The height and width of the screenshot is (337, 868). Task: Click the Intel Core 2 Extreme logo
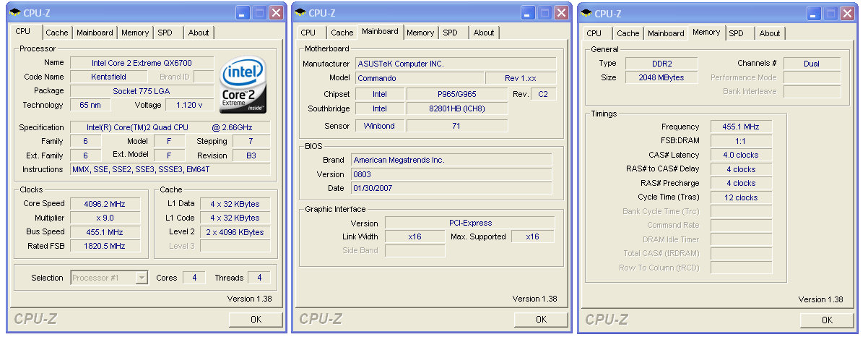[244, 85]
